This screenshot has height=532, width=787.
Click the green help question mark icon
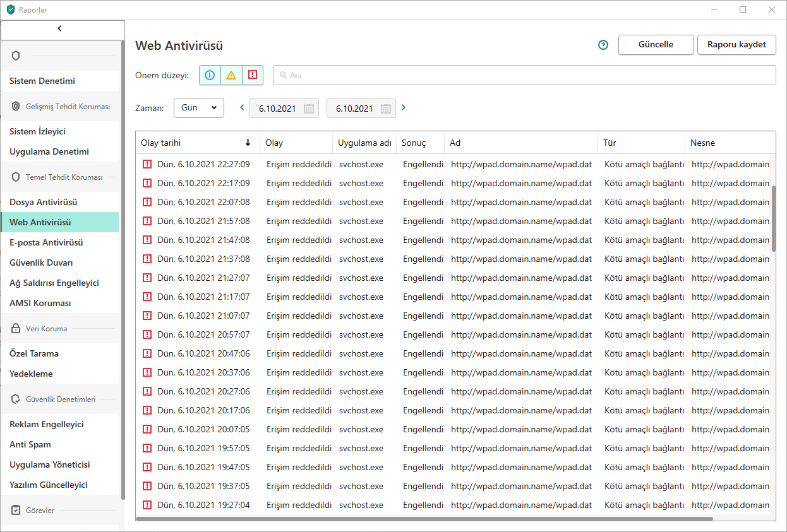tap(603, 45)
